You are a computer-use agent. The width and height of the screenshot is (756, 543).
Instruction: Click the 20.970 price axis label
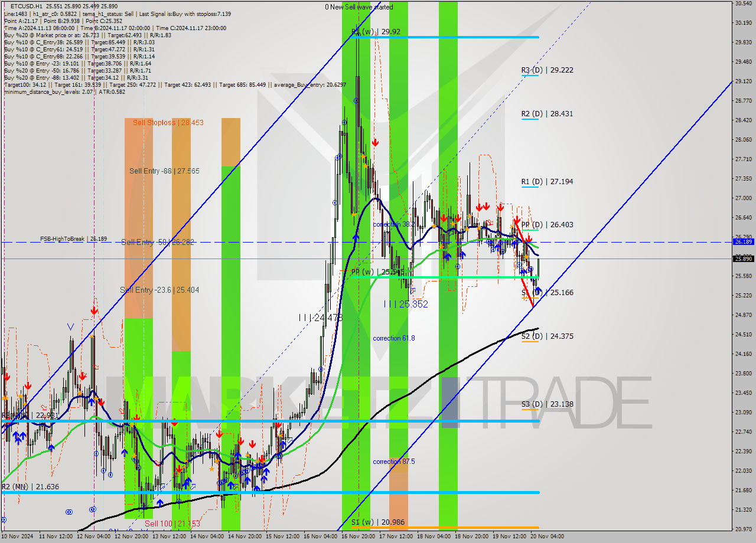coord(743,528)
